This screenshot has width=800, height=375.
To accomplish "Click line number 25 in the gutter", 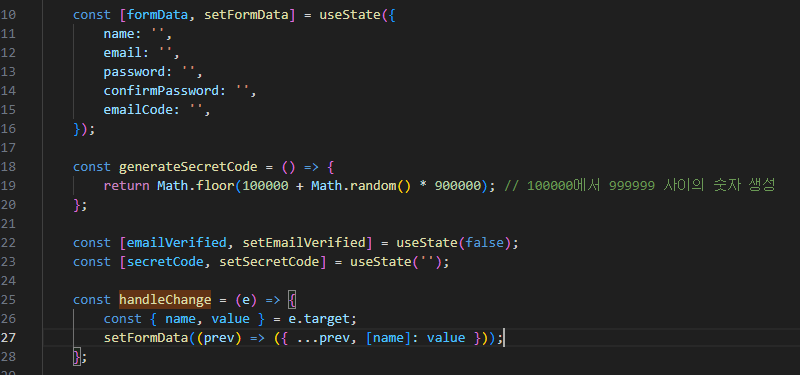I will (x=8, y=299).
